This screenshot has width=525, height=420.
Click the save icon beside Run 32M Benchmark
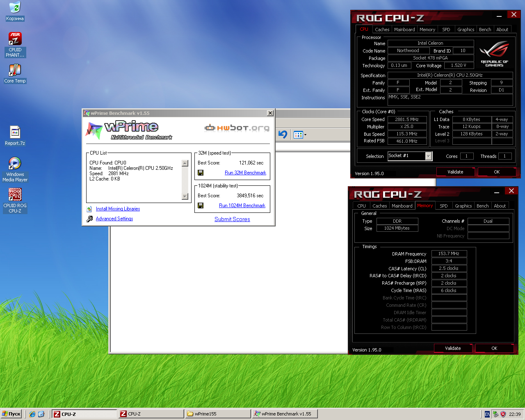coord(201,173)
